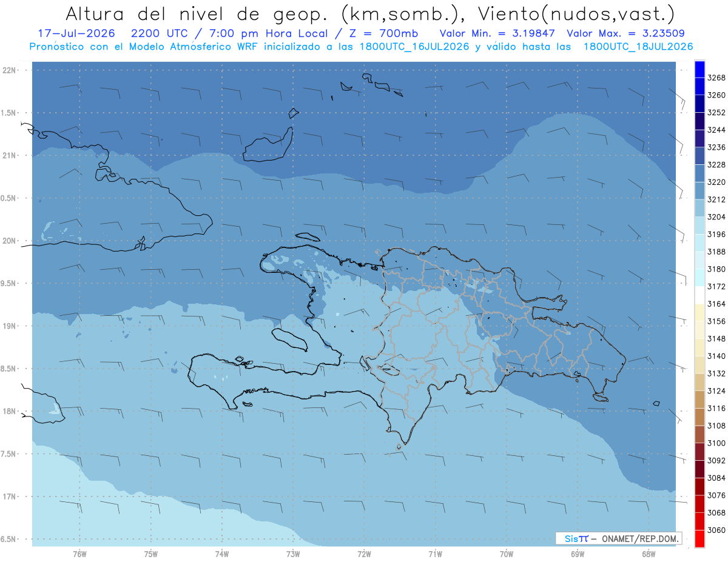
Task: Click the colorbar swatch between 3084 and 3092
Action: tap(699, 469)
